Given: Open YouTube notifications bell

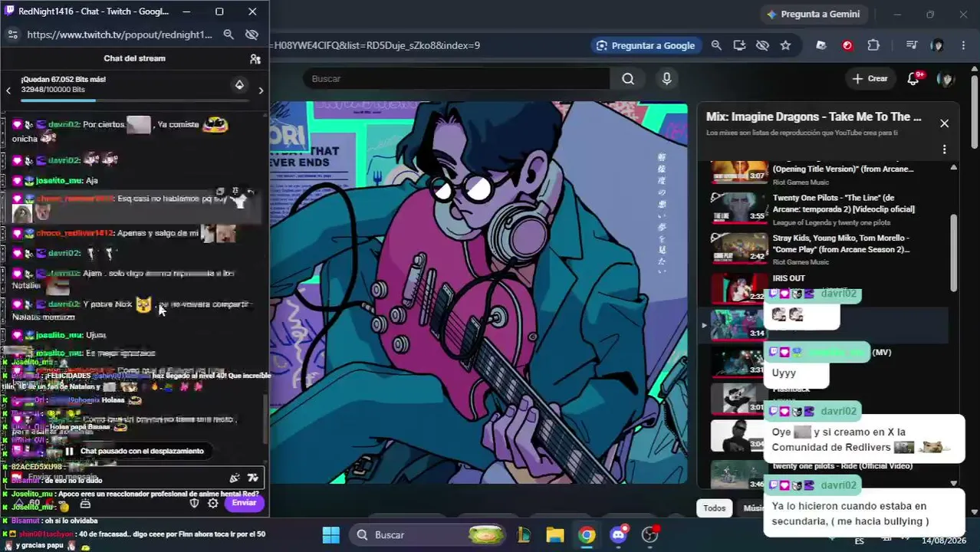Looking at the screenshot, I should (x=913, y=78).
